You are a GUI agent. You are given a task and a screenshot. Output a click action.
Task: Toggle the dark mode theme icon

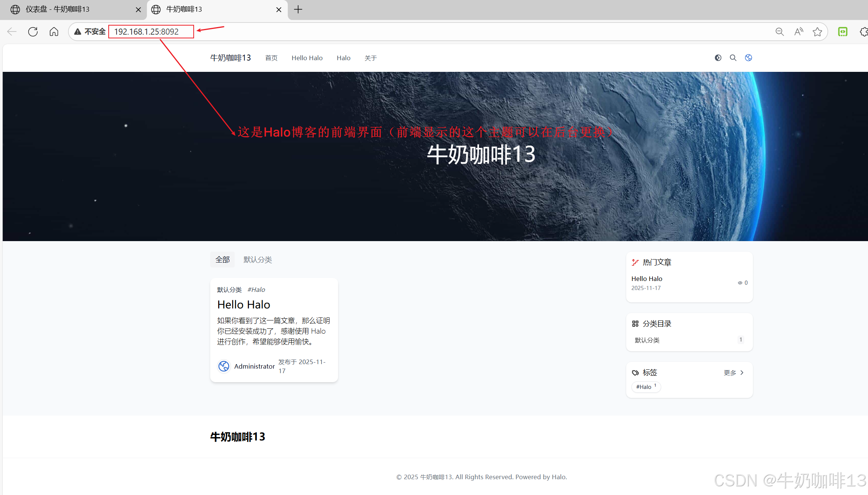pos(718,58)
